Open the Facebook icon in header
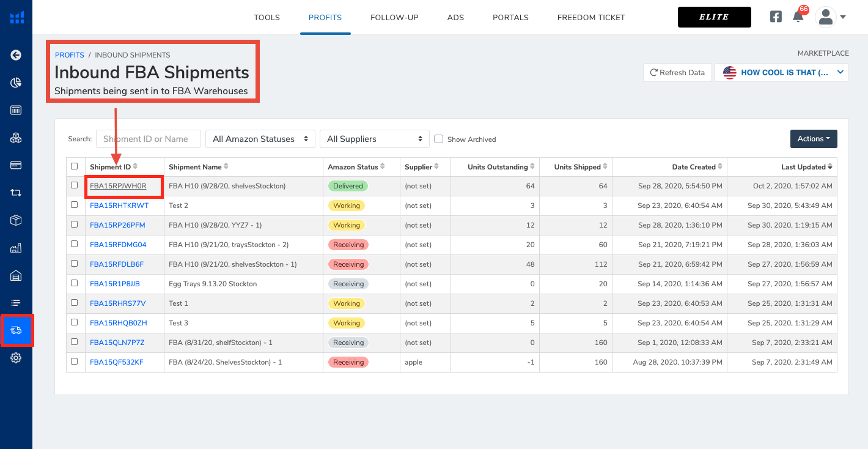 [x=776, y=17]
